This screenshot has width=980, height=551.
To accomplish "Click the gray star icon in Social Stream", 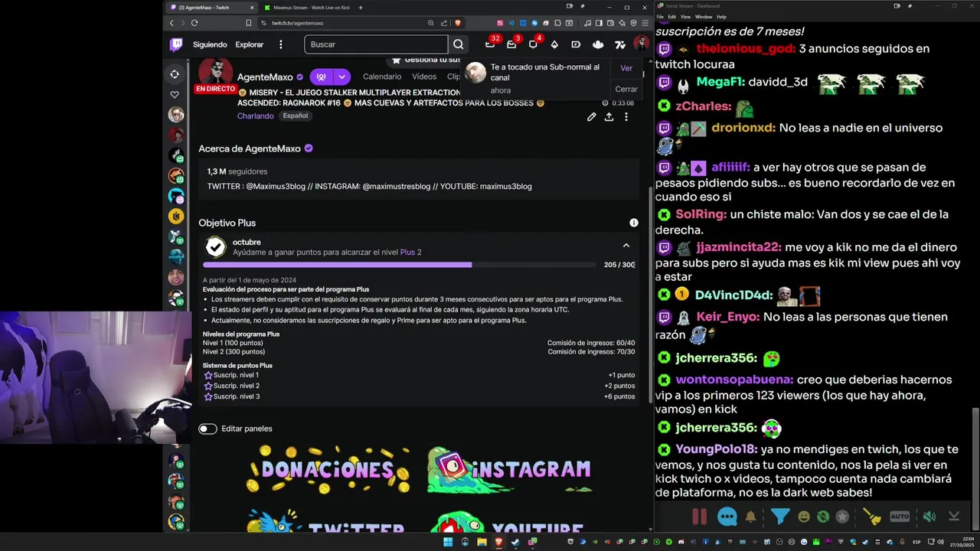I will (x=842, y=517).
